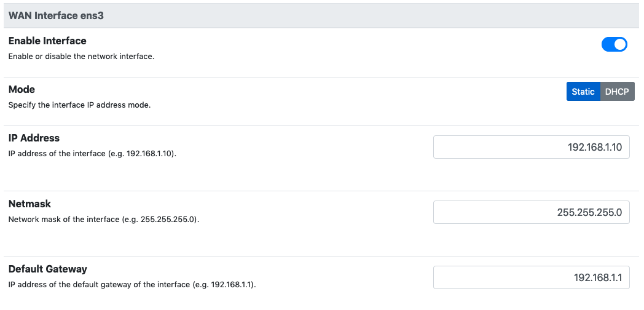
Task: Click the Default Gateway input field
Action: point(531,277)
